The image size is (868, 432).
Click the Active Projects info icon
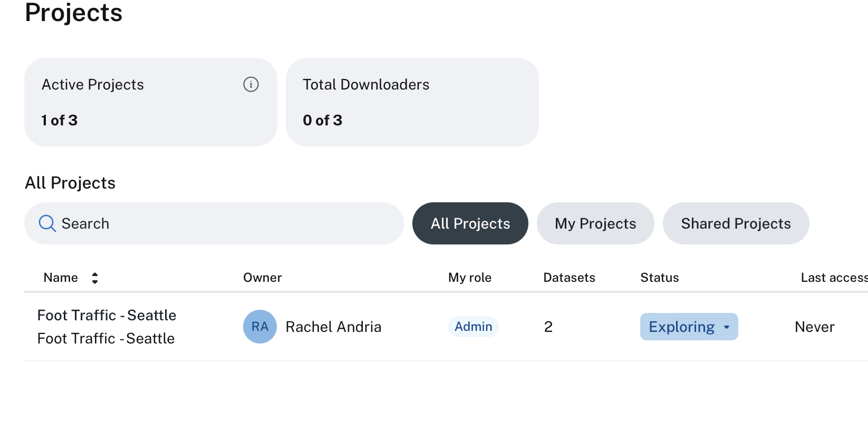251,84
